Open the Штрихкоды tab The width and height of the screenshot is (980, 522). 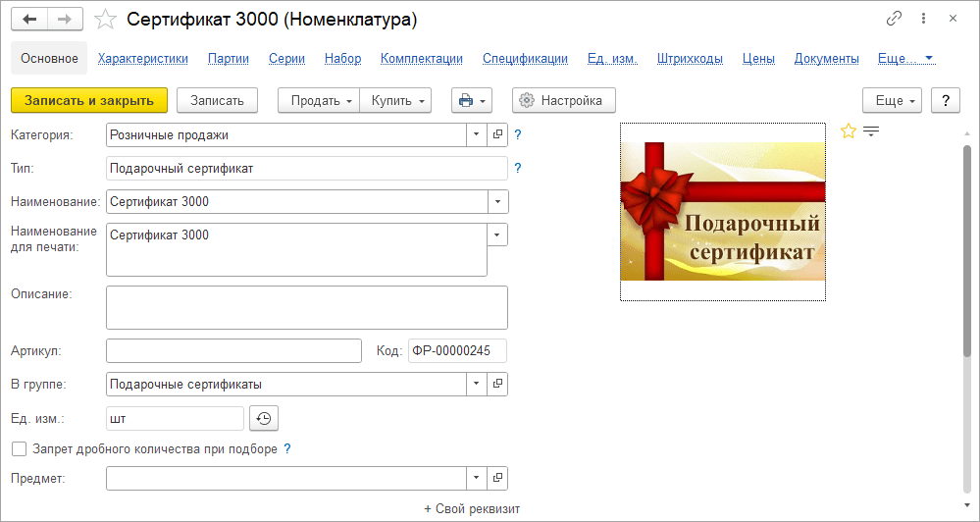click(690, 59)
